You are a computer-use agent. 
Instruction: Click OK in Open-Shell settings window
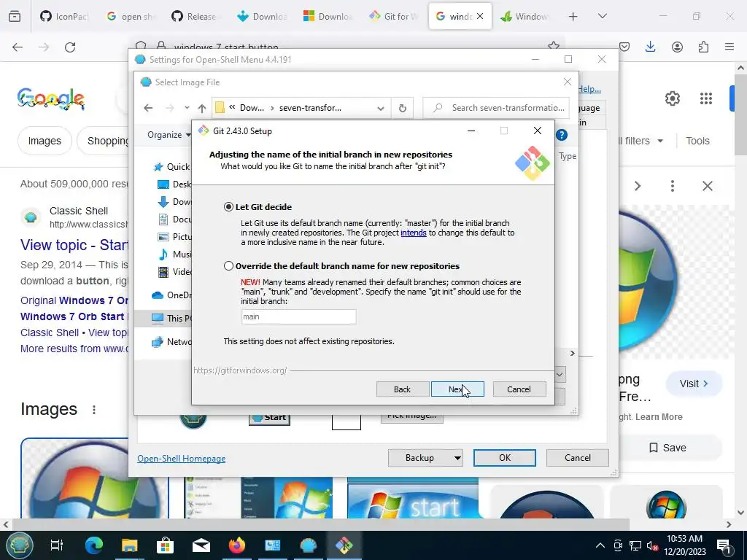505,458
